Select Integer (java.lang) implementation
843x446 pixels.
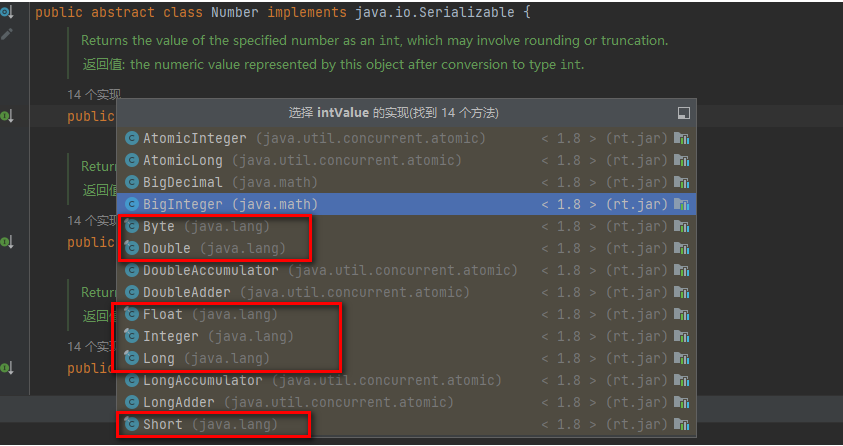click(x=406, y=336)
